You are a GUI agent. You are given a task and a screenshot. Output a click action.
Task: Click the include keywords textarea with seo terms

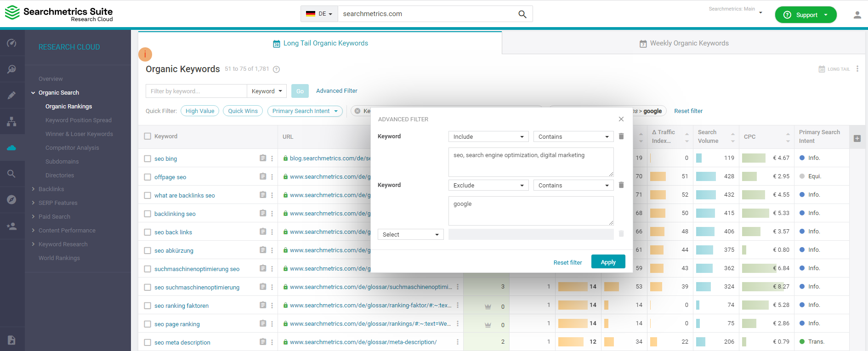coord(531,162)
